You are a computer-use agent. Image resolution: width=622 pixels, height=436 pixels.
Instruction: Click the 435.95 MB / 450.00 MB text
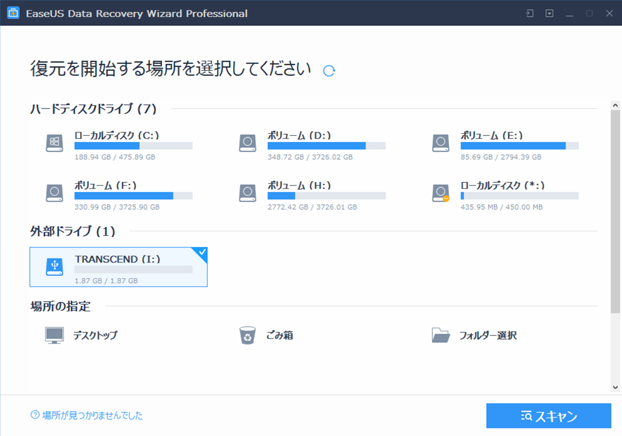502,207
